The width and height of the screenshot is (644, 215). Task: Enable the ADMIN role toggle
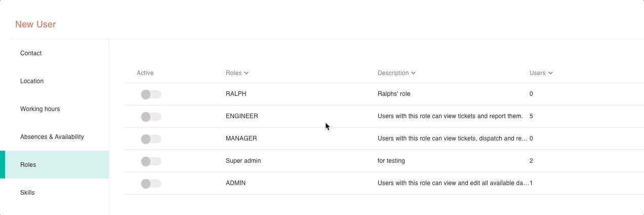pos(151,184)
